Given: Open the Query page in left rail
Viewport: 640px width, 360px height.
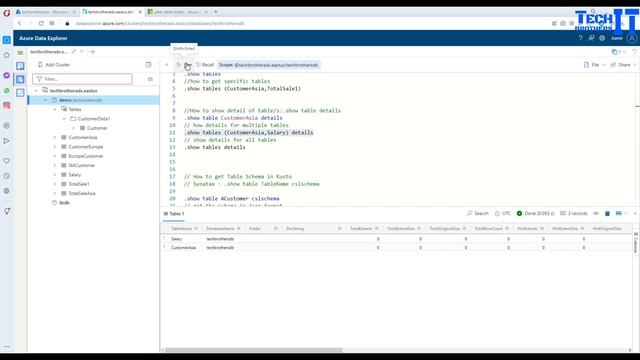Looking at the screenshot, I should coord(20,79).
